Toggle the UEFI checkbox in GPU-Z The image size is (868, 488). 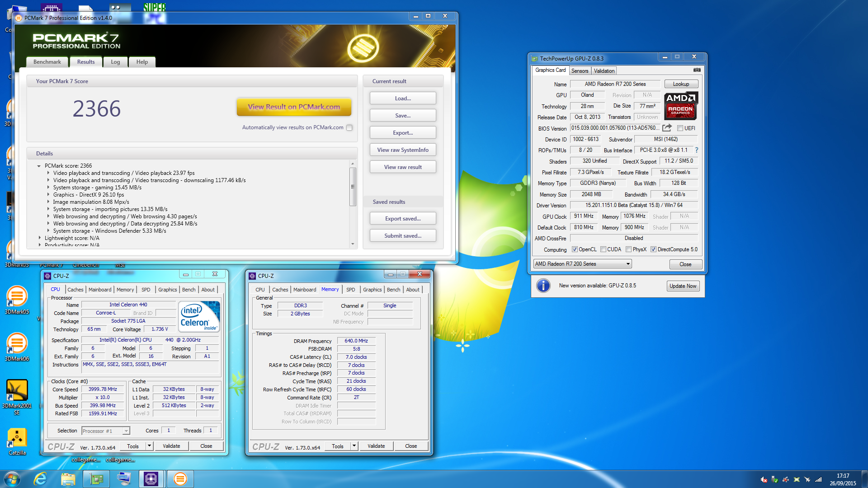680,128
